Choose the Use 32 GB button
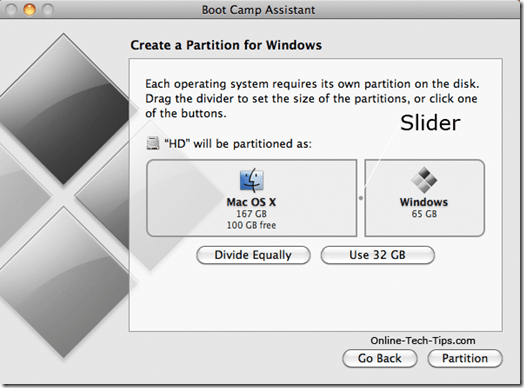Viewport: 524px width, 388px height. click(378, 255)
